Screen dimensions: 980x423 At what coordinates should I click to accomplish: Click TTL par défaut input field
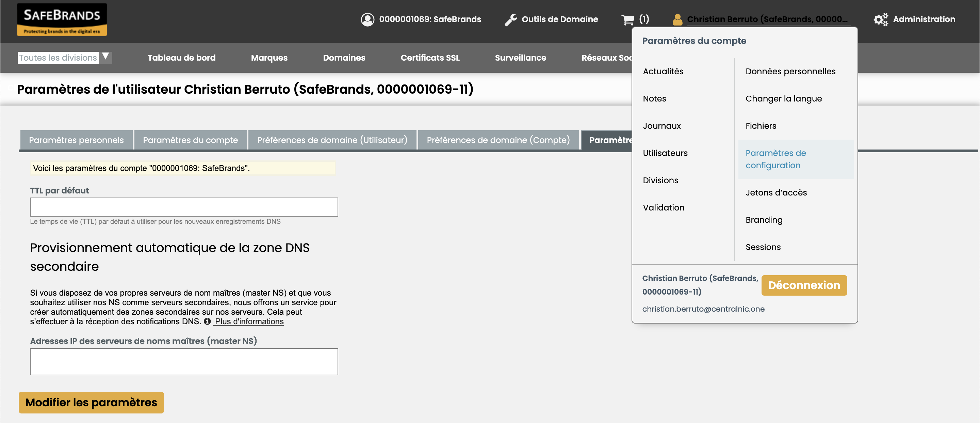pos(184,207)
